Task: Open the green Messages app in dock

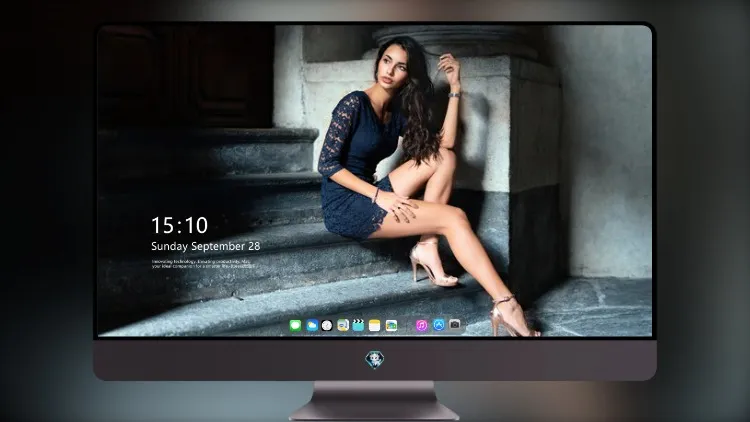Action: 295,326
